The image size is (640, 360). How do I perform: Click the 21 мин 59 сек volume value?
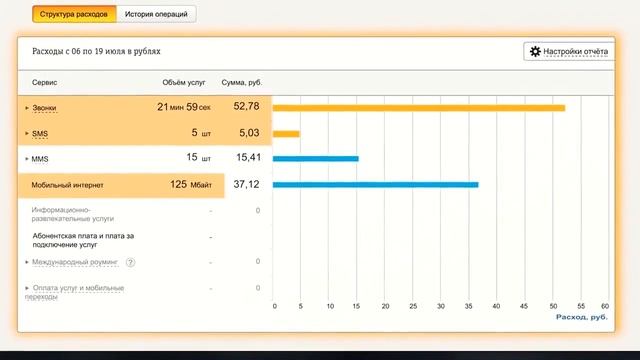(184, 107)
